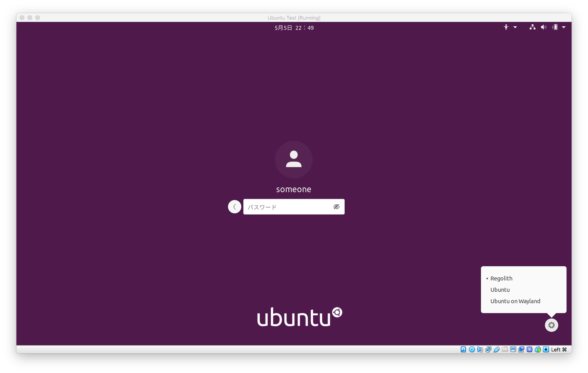
Task: Click the shared folders indicator
Action: click(x=505, y=349)
